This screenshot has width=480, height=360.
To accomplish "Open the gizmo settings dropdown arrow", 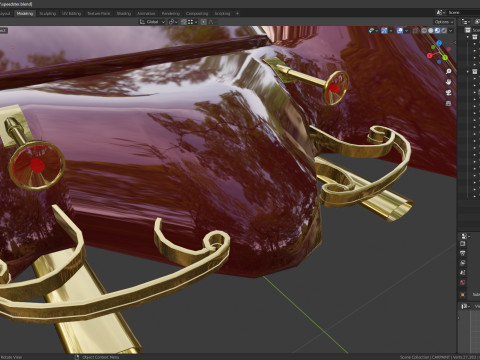I will point(391,31).
